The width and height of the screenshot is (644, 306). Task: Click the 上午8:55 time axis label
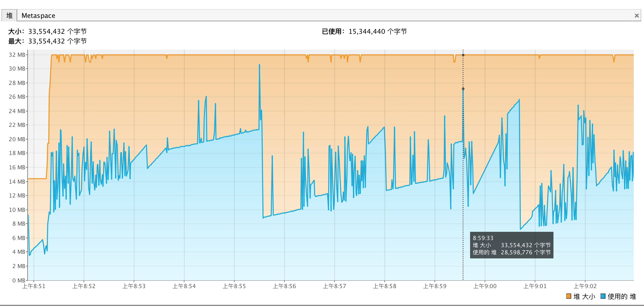(x=234, y=286)
